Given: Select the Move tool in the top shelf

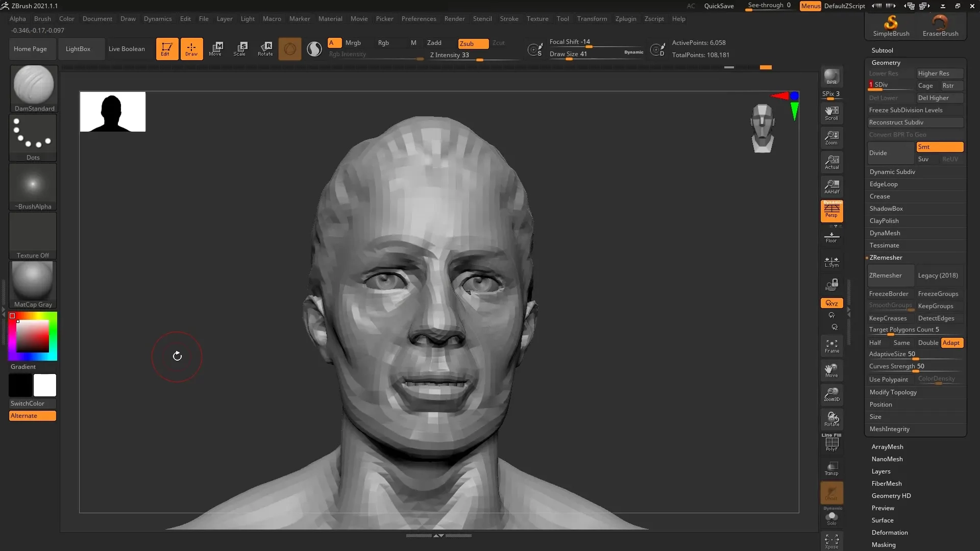Looking at the screenshot, I should pyautogui.click(x=216, y=48).
